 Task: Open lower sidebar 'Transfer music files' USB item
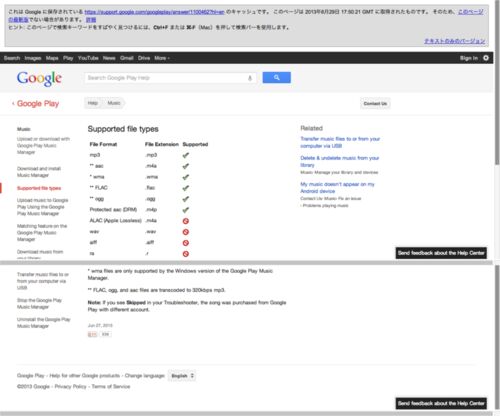(43, 281)
